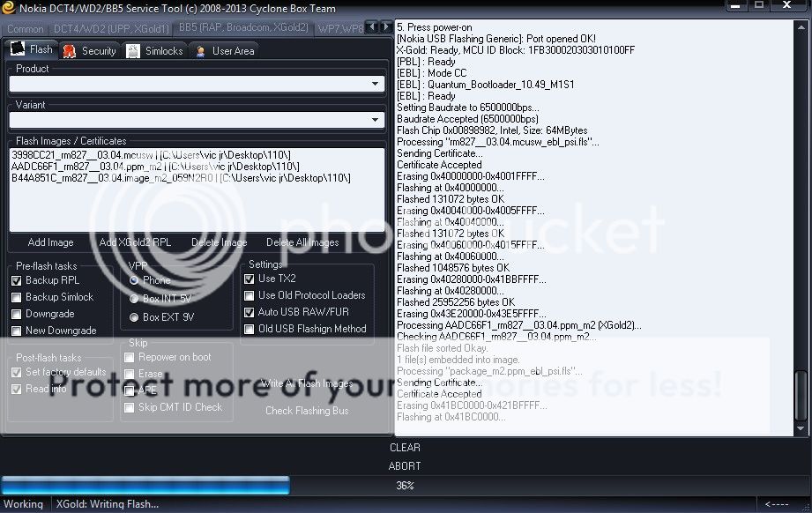Image resolution: width=812 pixels, height=513 pixels.
Task: Toggle the Skip CMT ID Check option
Action: click(x=130, y=407)
